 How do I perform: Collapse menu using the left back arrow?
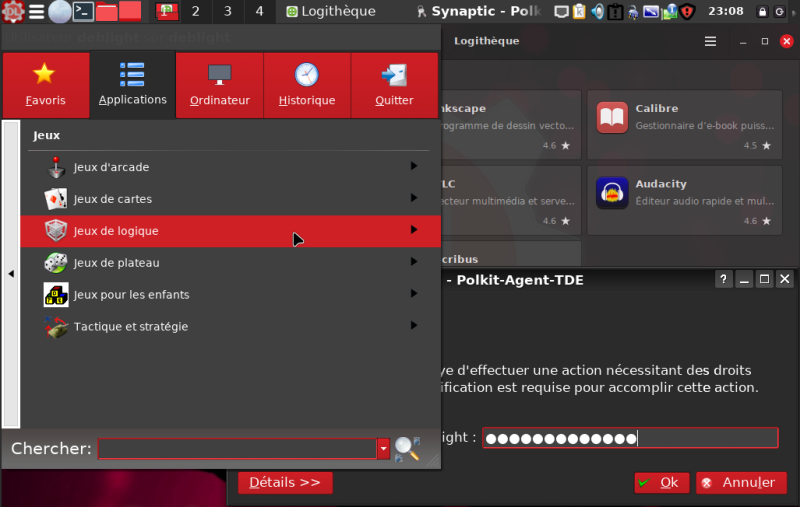tap(11, 273)
